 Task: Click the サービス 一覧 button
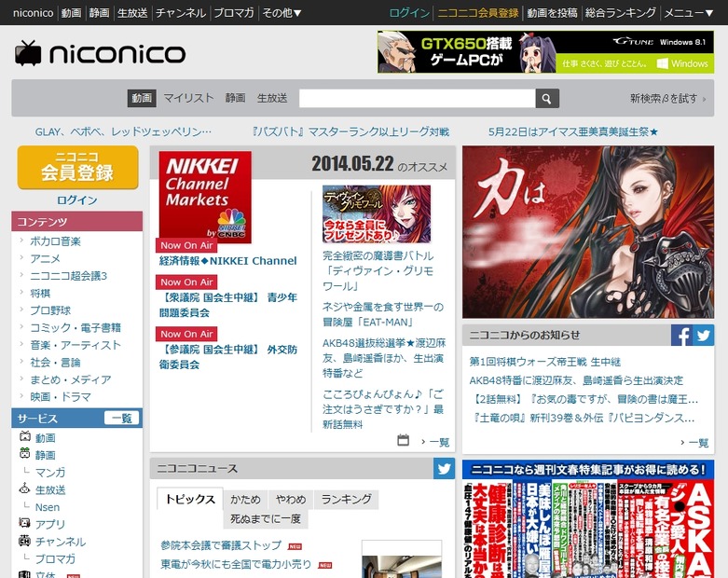pos(121,418)
